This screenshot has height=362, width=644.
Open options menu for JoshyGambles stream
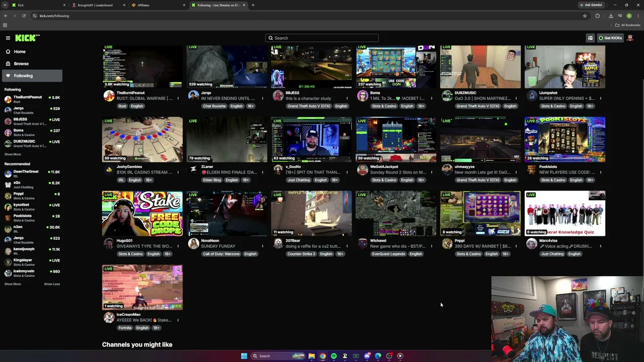coord(178,172)
